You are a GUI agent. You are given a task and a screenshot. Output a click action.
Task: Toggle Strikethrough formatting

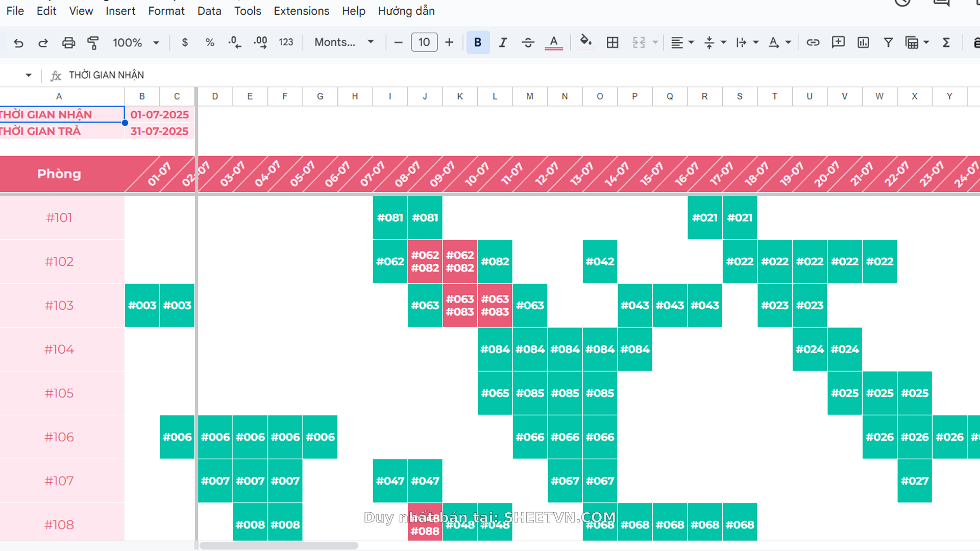click(x=528, y=43)
